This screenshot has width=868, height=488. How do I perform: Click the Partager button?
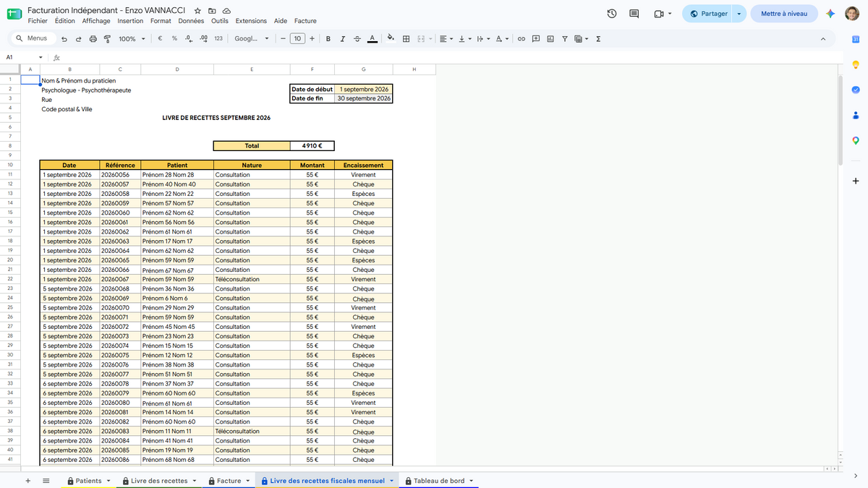[x=708, y=14]
